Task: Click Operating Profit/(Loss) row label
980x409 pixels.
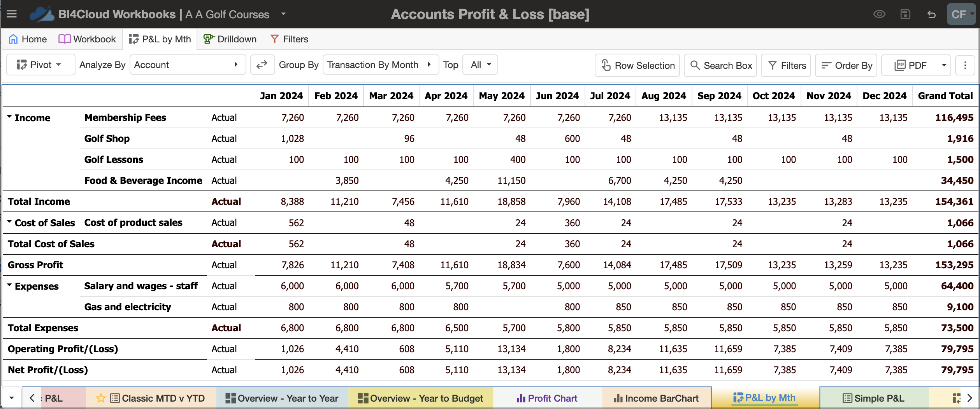Action: [63, 349]
